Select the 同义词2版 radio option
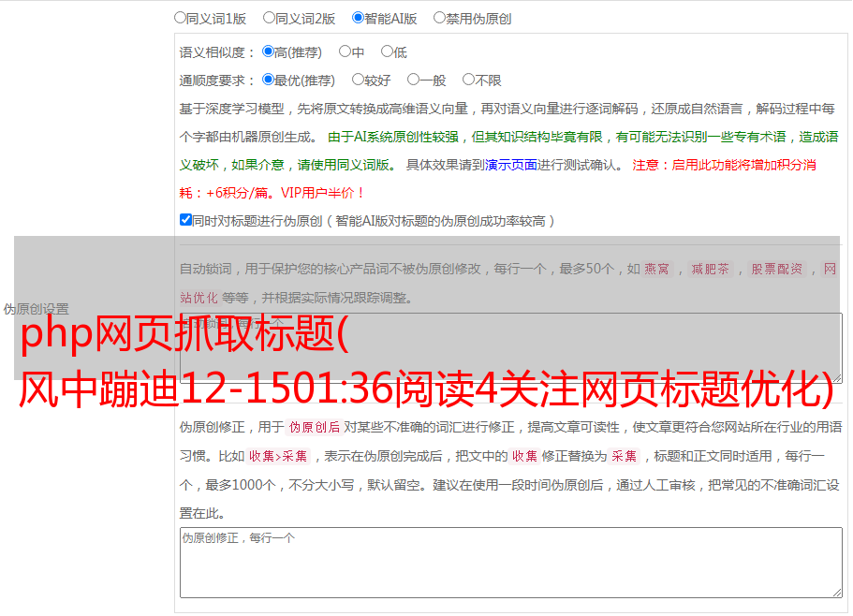Viewport: 853px width, 616px height. [269, 18]
